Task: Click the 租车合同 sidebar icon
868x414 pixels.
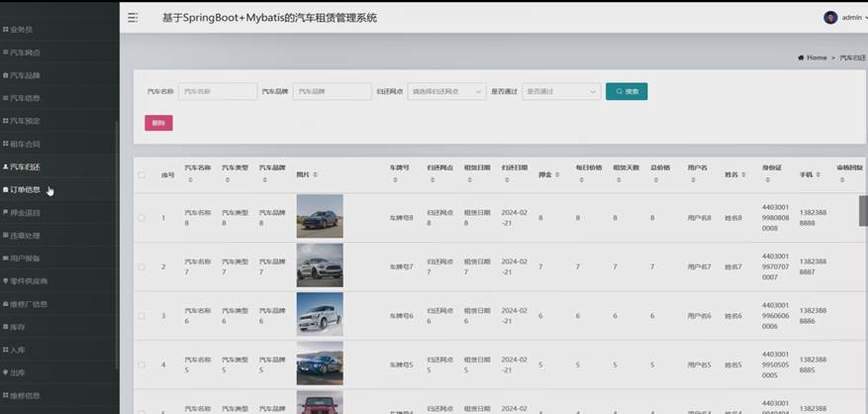Action: pyautogui.click(x=6, y=144)
